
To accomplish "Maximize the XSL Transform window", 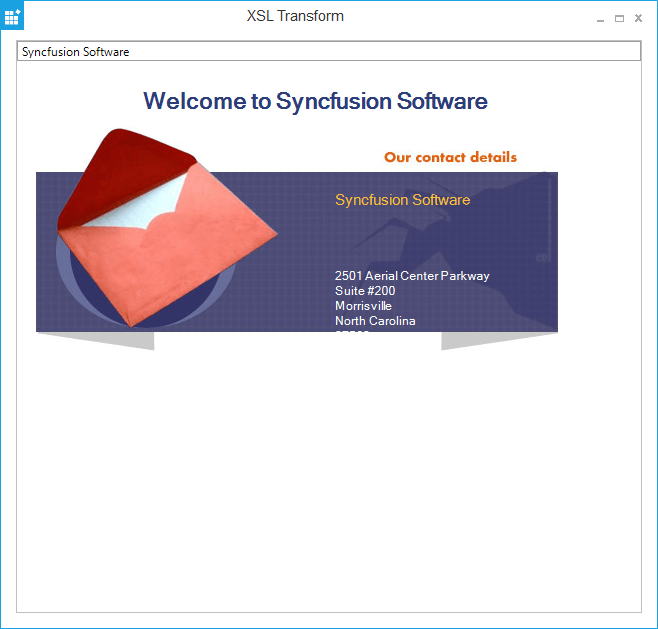I will click(619, 18).
